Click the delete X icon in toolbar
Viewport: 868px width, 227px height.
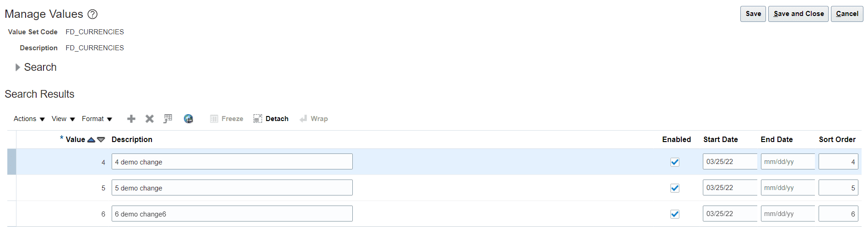click(x=150, y=119)
